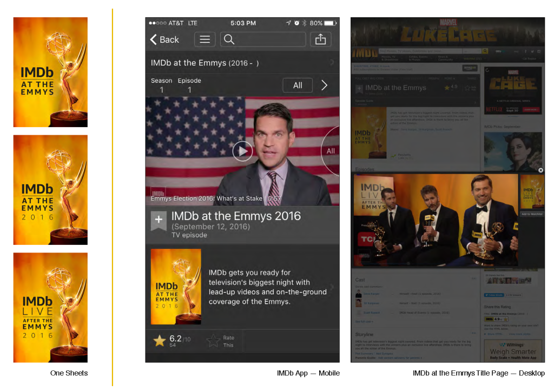Click the Instagram icon in the desktop header
The height and width of the screenshot is (392, 554).
tap(539, 51)
